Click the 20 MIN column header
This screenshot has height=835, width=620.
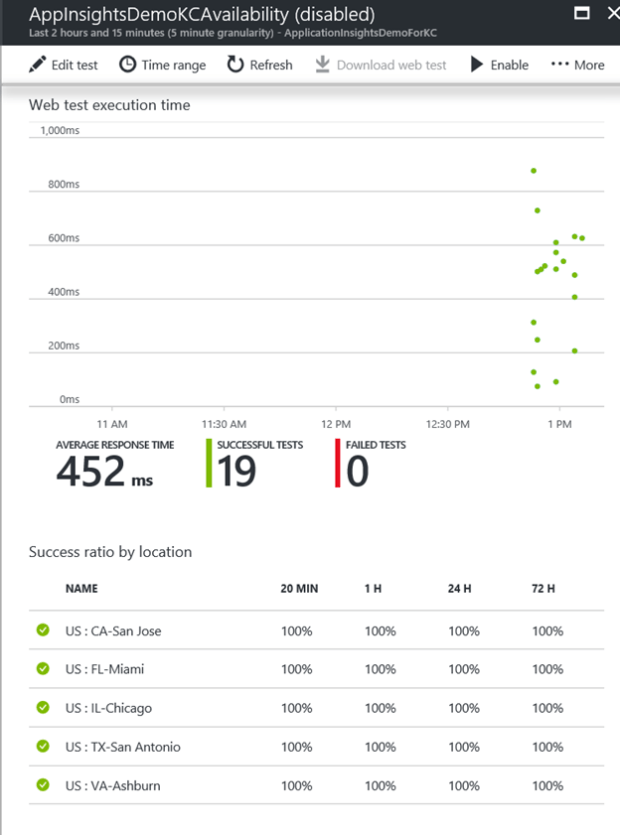(x=299, y=589)
